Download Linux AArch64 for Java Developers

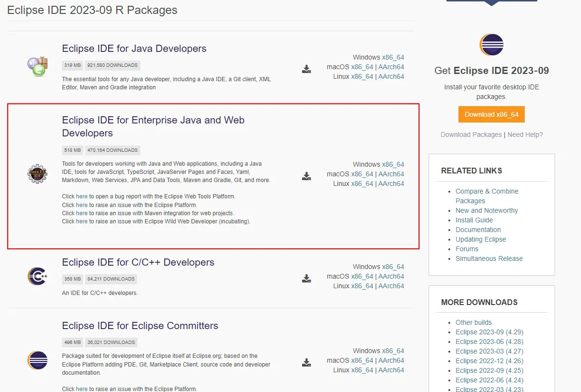(391, 76)
